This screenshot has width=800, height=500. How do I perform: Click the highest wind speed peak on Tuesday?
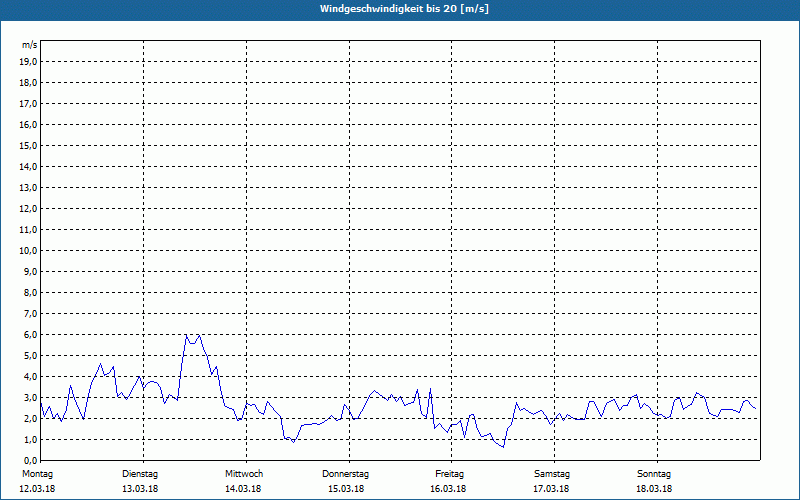coord(186,335)
